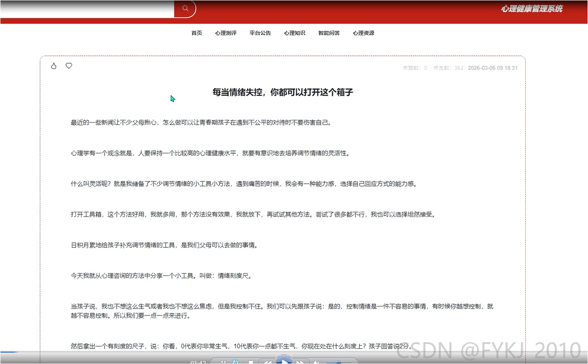Click in the header search input field
This screenshot has width=588, height=364.
(x=87, y=8)
